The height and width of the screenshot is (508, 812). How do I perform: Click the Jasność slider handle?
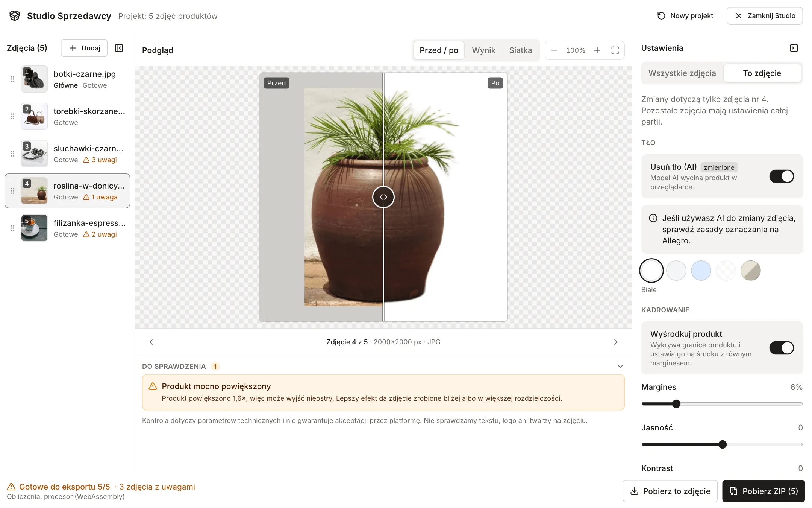[x=722, y=444]
